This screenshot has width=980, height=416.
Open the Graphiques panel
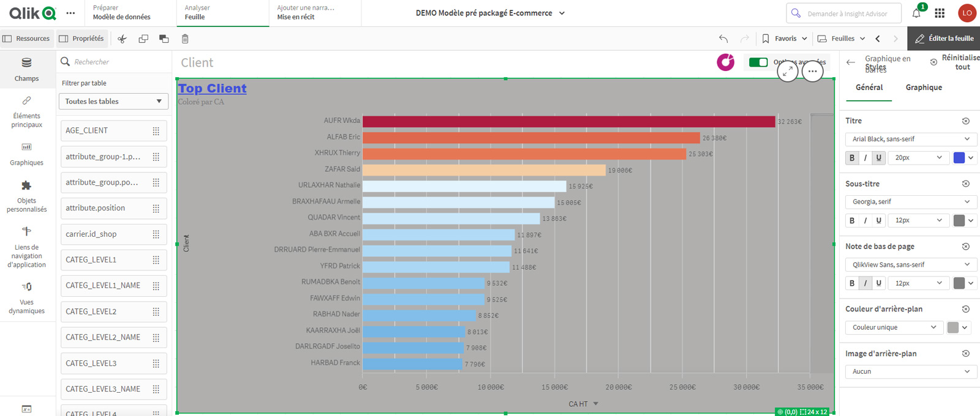click(26, 154)
